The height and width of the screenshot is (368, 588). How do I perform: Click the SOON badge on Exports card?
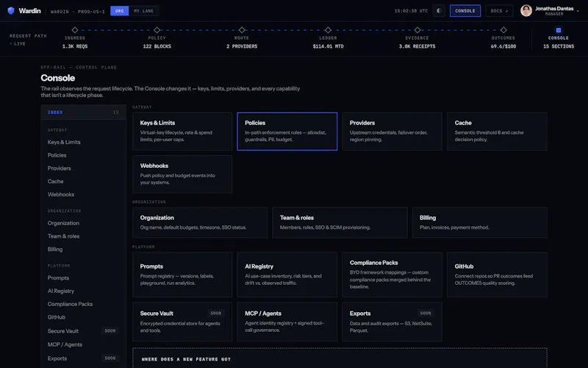(x=426, y=314)
